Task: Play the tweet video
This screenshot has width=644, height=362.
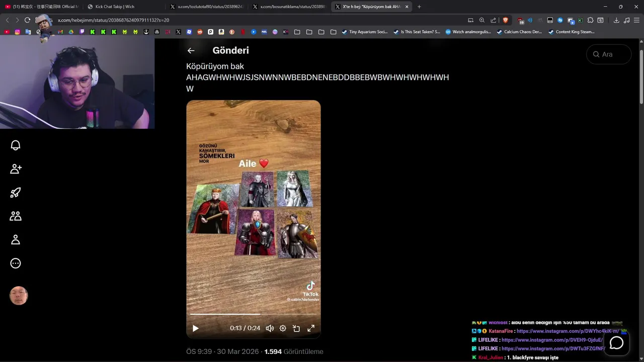Action: (195, 328)
